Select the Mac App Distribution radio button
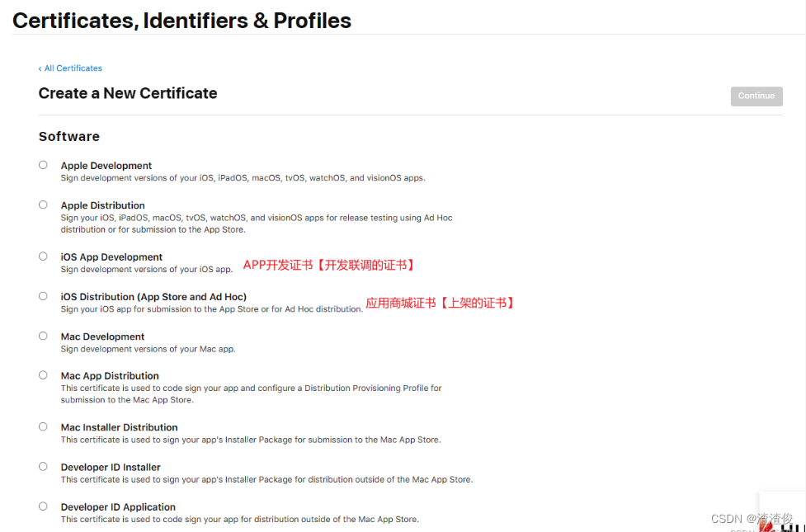This screenshot has height=532, width=806. pyautogui.click(x=43, y=375)
